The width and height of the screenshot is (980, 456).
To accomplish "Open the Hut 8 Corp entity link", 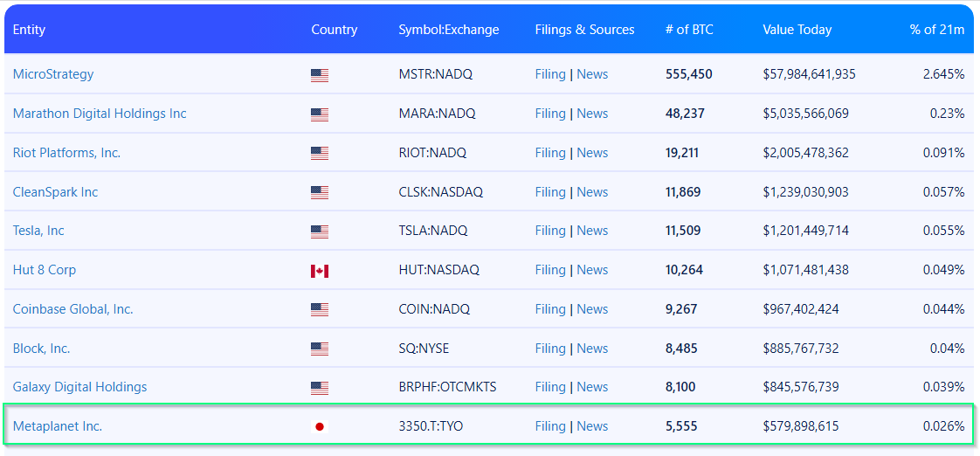I will tap(45, 270).
